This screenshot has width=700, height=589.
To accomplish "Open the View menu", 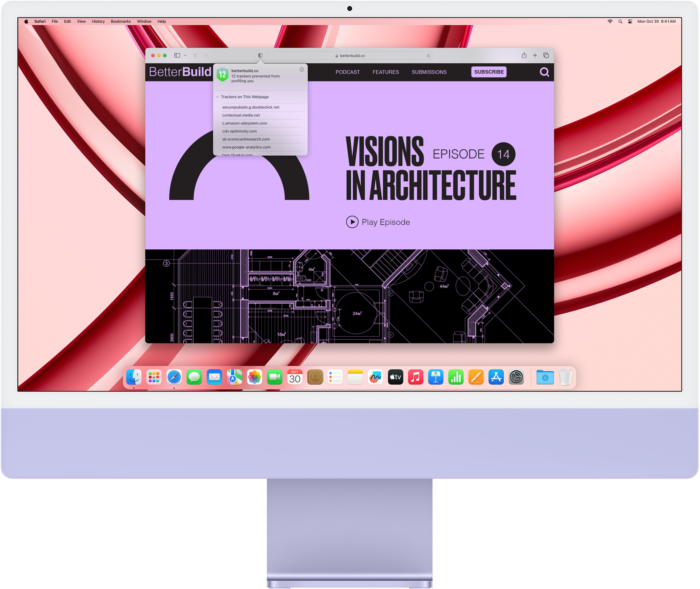I will pyautogui.click(x=81, y=21).
